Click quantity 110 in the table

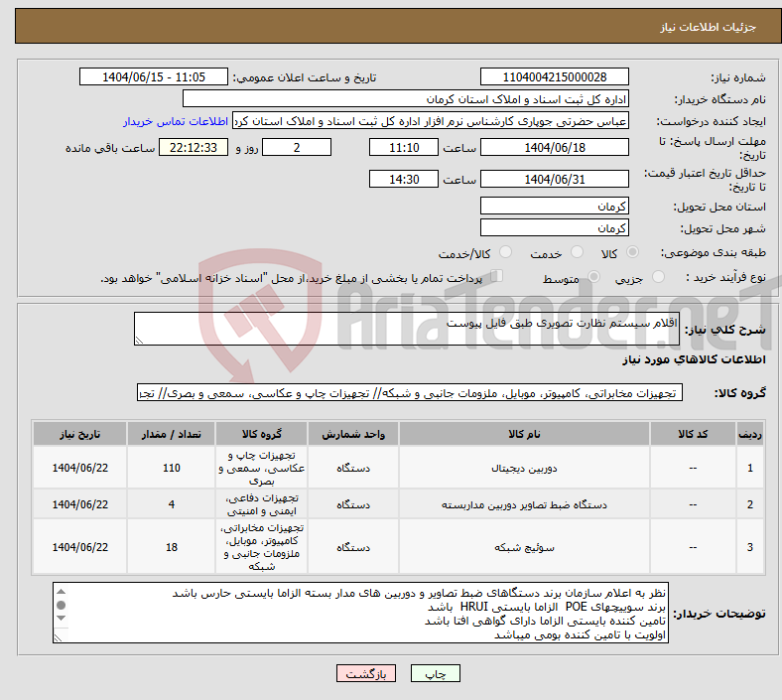tap(172, 468)
